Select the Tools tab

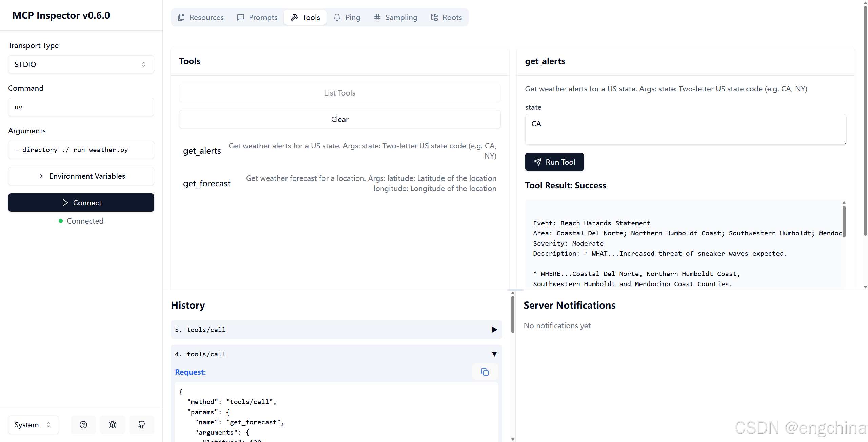click(305, 17)
